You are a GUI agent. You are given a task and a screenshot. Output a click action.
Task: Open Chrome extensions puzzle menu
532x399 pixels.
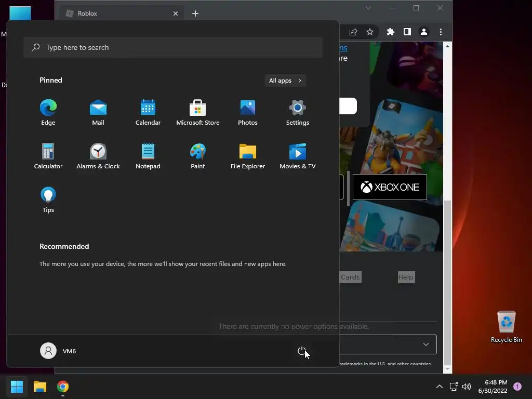(391, 32)
